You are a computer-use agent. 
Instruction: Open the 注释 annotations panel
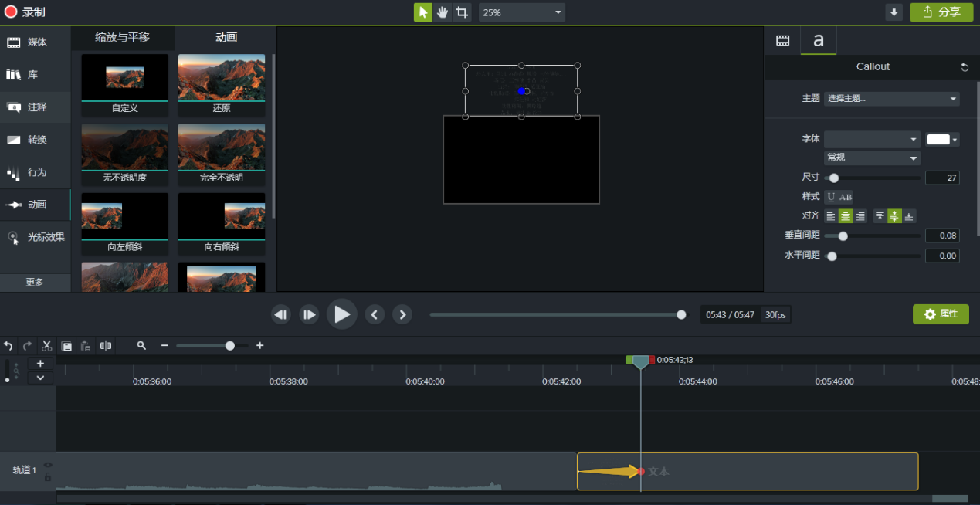[x=36, y=107]
